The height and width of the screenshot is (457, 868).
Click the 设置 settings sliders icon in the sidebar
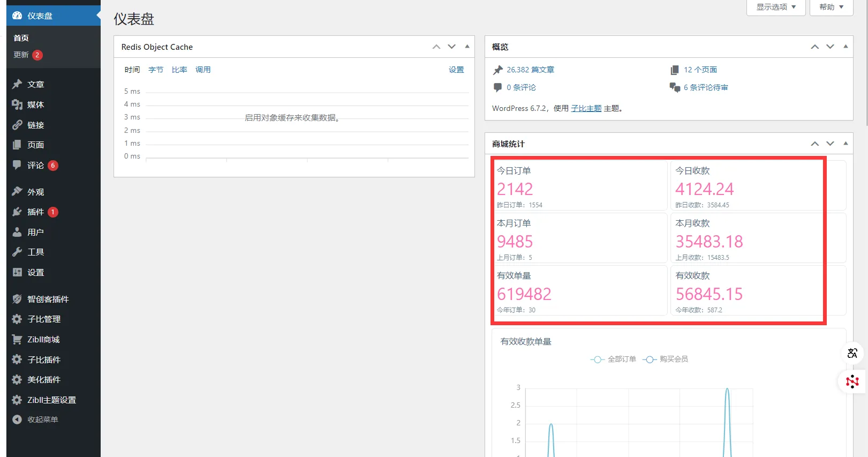tap(17, 272)
